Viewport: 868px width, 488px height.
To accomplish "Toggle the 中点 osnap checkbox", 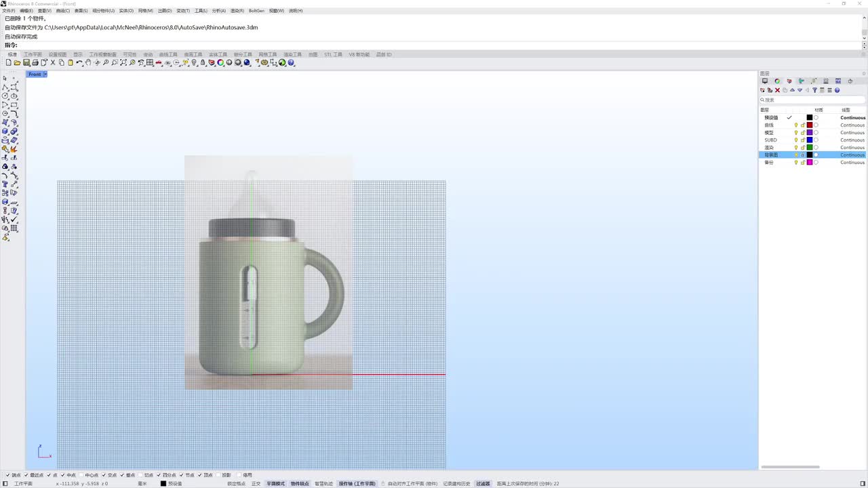I will [x=64, y=475].
